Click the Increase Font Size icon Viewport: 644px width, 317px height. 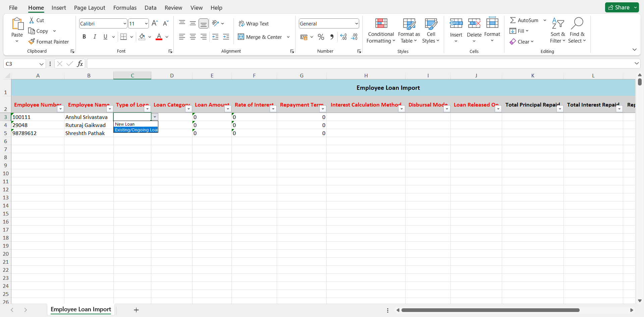pos(155,23)
